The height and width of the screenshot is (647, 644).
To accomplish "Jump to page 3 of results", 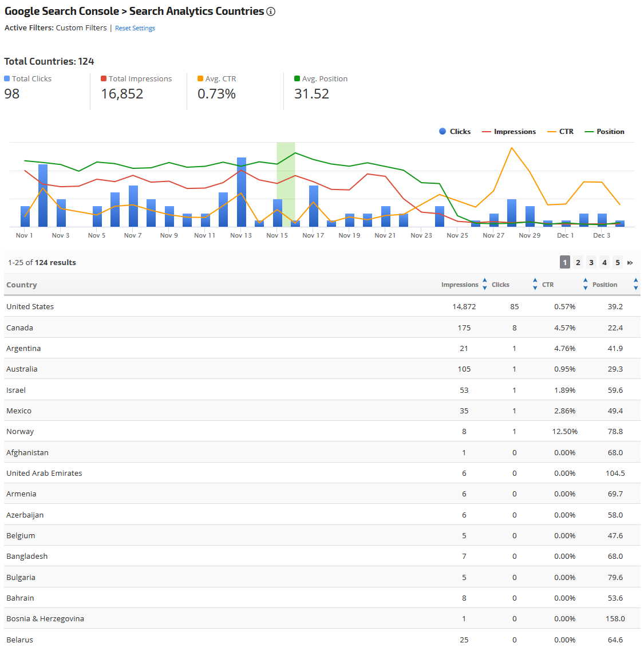I will 591,263.
